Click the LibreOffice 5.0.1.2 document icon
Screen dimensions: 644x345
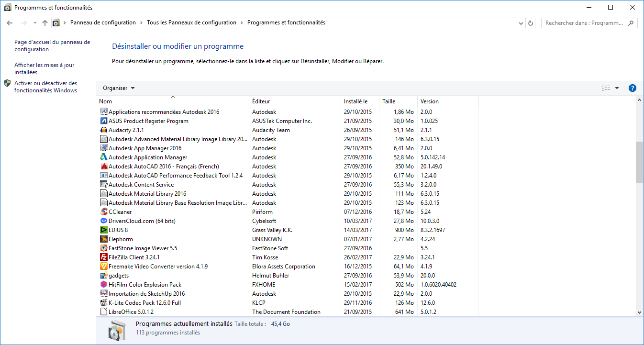click(104, 312)
